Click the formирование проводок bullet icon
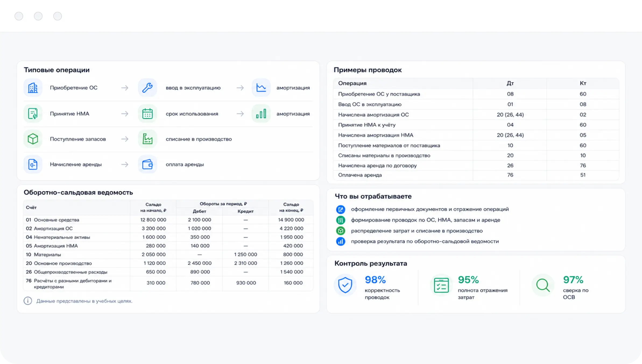642x364 pixels. 341,220
